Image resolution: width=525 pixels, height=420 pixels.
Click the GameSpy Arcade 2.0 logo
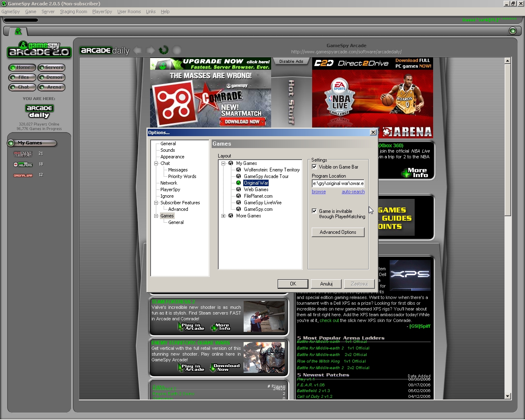[39, 49]
